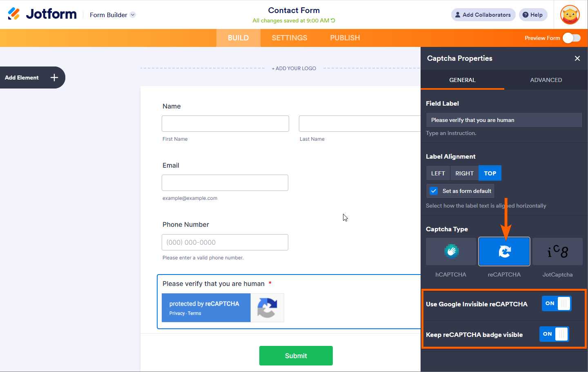Click the 'First Name' sublabel text
Image resolution: width=588 pixels, height=372 pixels.
(175, 139)
